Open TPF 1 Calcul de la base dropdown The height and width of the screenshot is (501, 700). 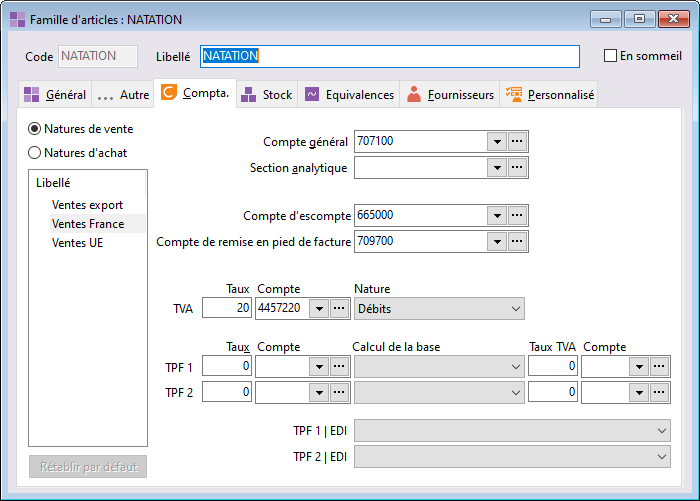[439, 367]
